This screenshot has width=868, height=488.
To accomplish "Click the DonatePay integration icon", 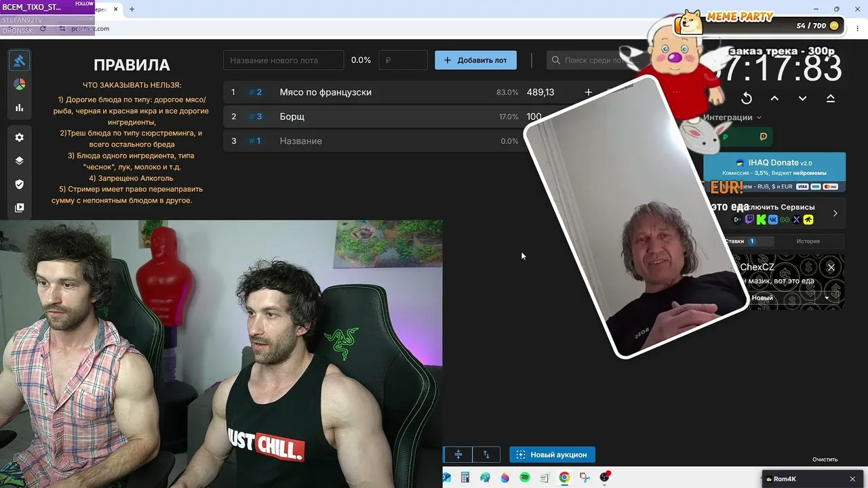I will tap(763, 137).
